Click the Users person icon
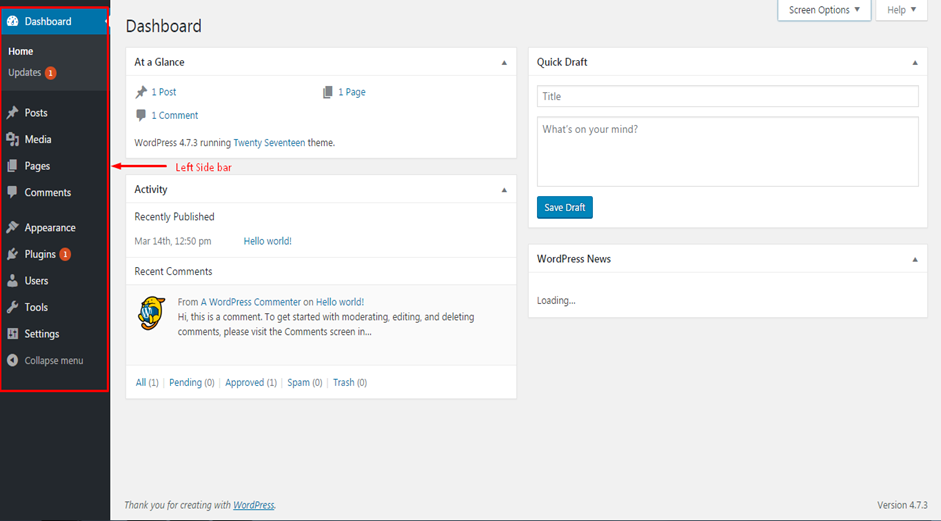 [x=13, y=280]
